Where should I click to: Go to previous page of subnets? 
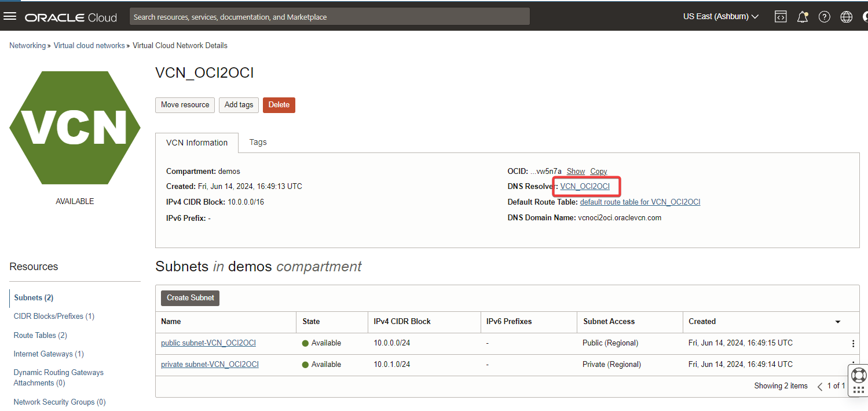(x=820, y=386)
